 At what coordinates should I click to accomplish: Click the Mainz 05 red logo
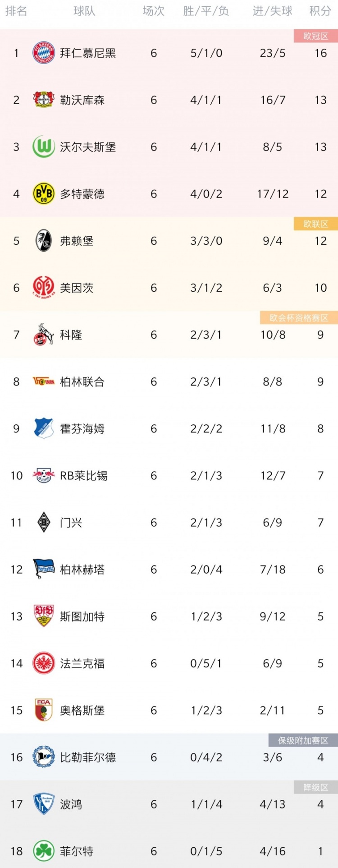pos(44,288)
